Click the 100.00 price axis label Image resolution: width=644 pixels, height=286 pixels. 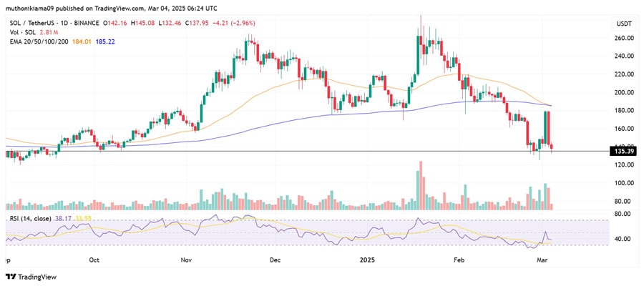click(625, 183)
